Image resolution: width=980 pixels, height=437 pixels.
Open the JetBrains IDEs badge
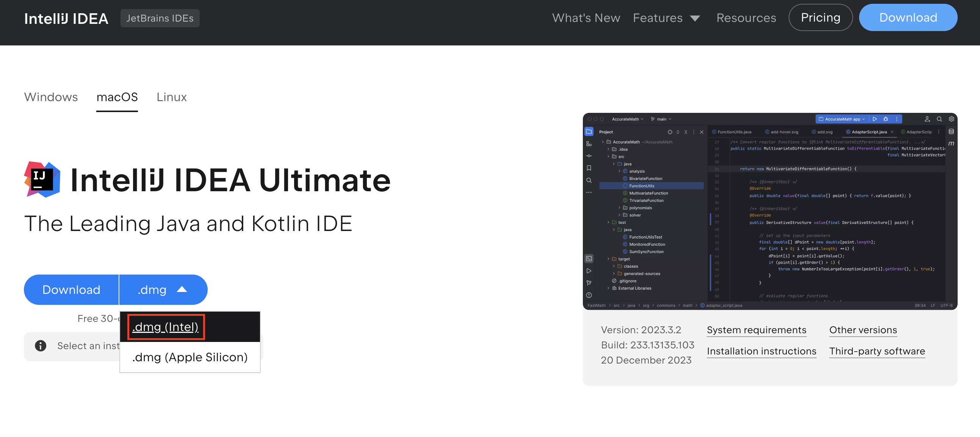point(160,18)
